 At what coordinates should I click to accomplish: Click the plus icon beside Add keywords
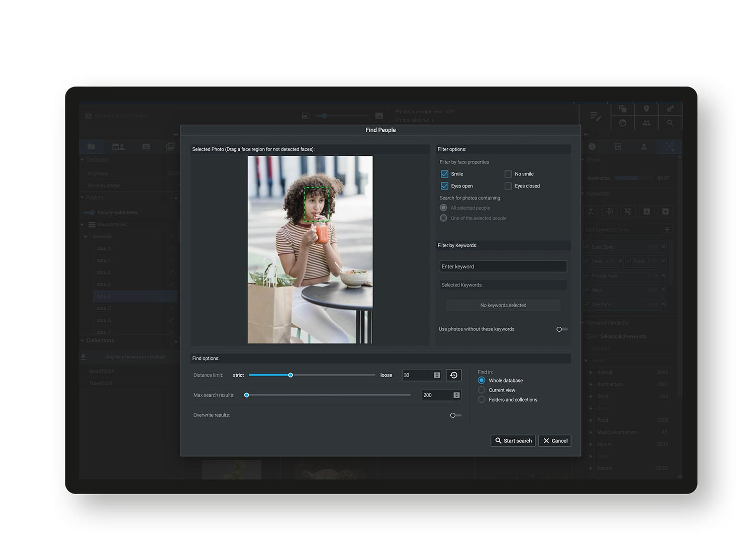tap(667, 230)
